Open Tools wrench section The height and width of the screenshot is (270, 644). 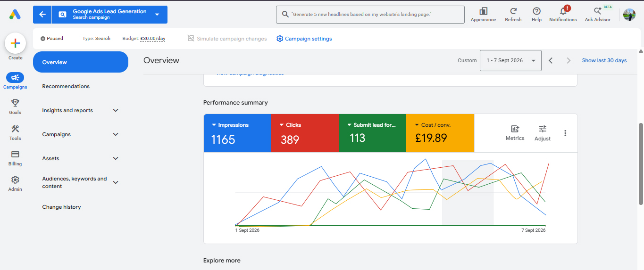(15, 132)
